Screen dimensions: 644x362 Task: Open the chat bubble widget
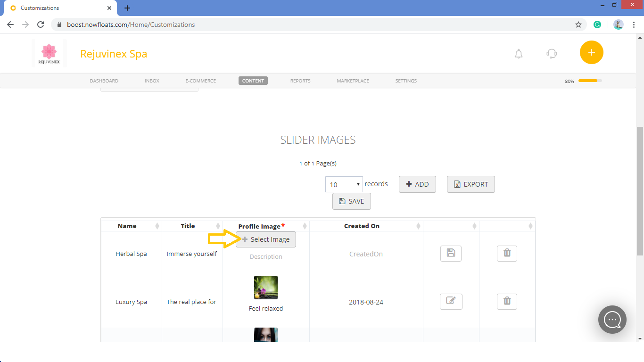coord(612,320)
